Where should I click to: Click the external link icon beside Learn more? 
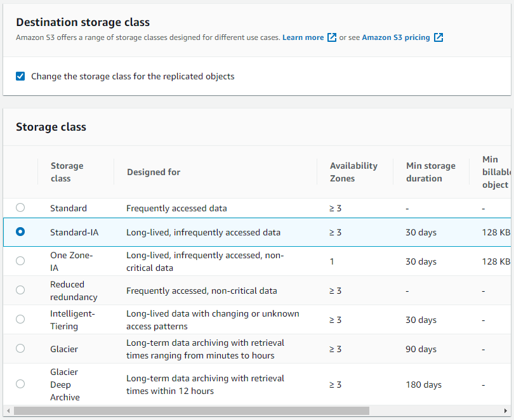(332, 37)
